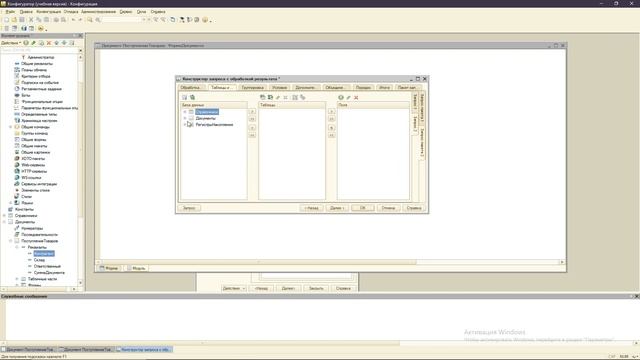
Task: Open the Сервис menu
Action: click(x=126, y=12)
